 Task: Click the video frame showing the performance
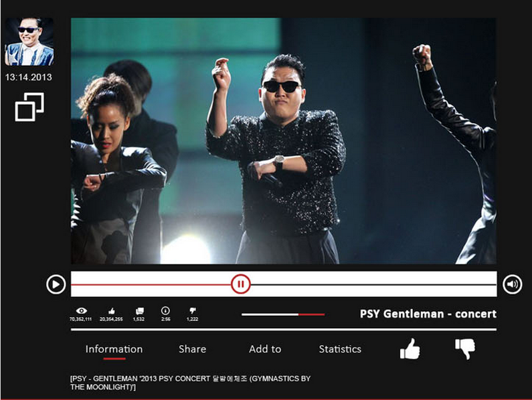tap(283, 140)
